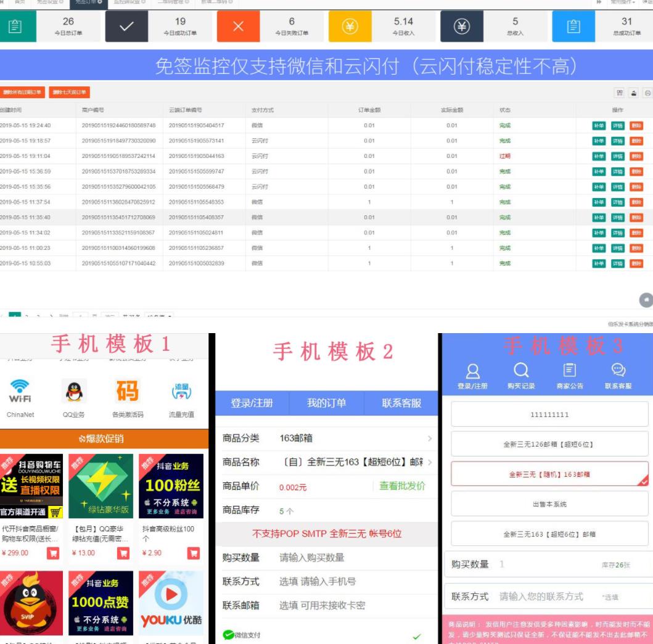Click the 支付方式 column header
The width and height of the screenshot is (653, 644).
[x=262, y=110]
